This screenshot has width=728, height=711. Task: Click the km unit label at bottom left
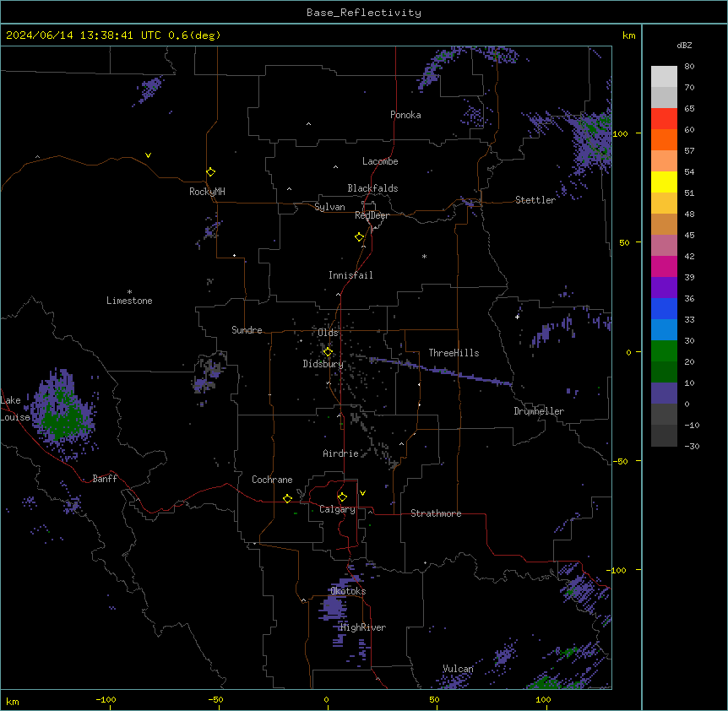[x=13, y=702]
